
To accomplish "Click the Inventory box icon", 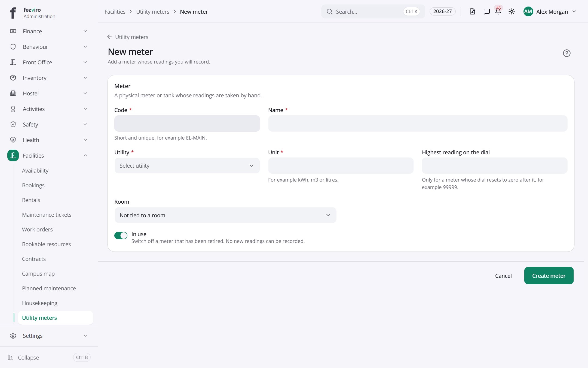I will (13, 78).
